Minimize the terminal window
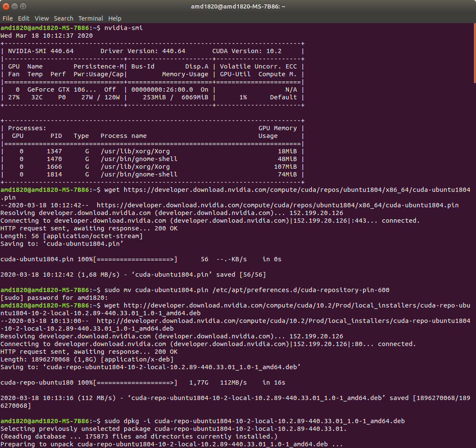This screenshot has width=476, height=448. click(x=15, y=6)
